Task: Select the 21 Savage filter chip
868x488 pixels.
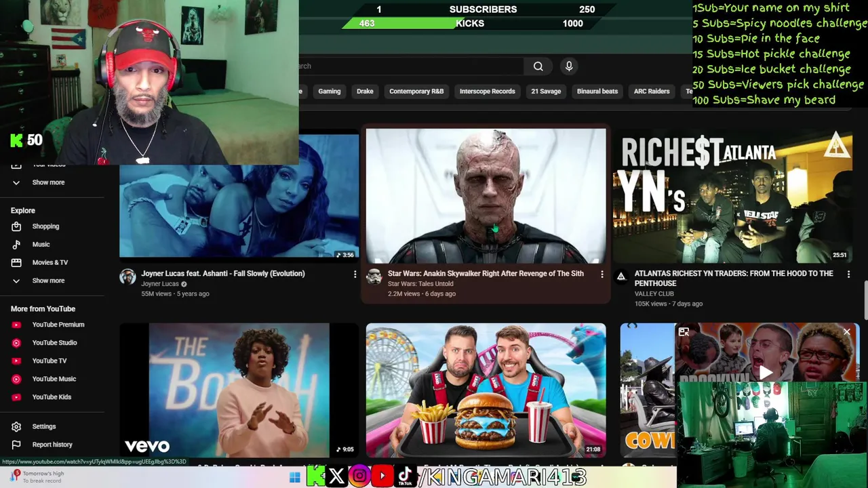Action: point(546,91)
